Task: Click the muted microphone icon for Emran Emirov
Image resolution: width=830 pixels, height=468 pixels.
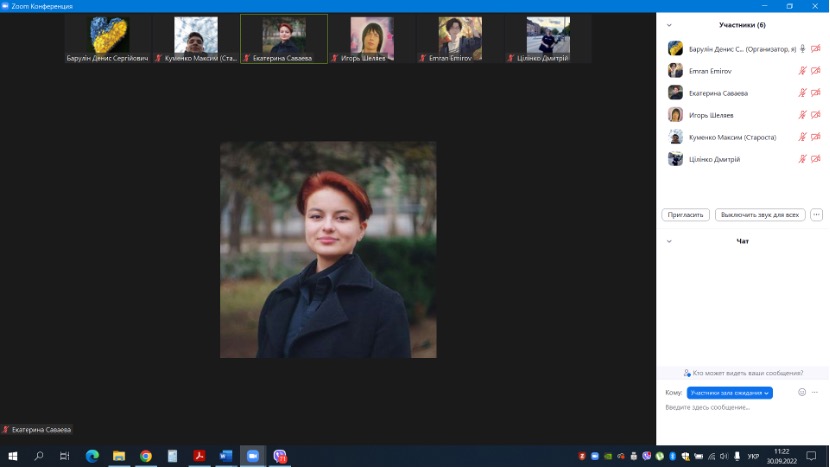Action: 802,70
